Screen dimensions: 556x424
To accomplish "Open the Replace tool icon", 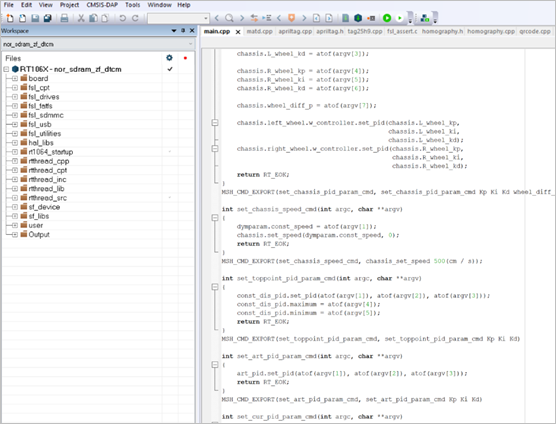I will click(x=254, y=18).
